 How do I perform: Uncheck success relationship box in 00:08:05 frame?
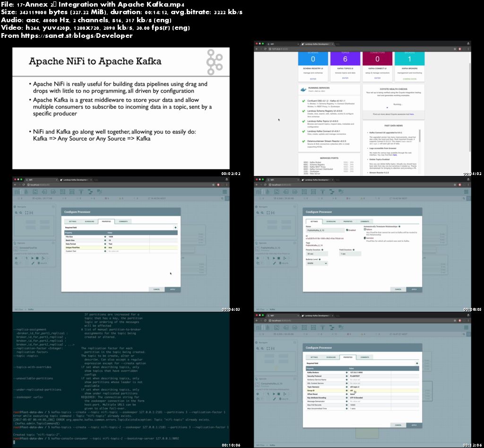point(365,238)
